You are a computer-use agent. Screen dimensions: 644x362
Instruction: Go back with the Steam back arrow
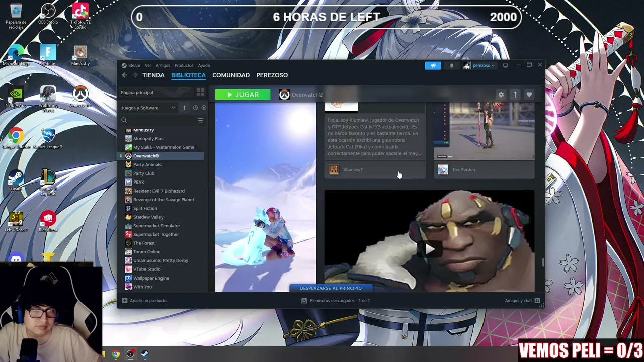pos(124,75)
